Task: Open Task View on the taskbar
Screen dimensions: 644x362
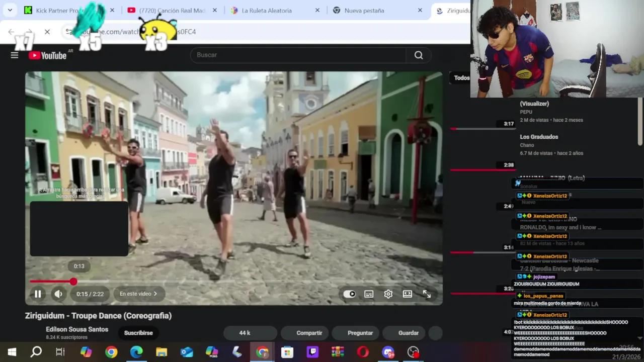Action: click(x=60, y=352)
